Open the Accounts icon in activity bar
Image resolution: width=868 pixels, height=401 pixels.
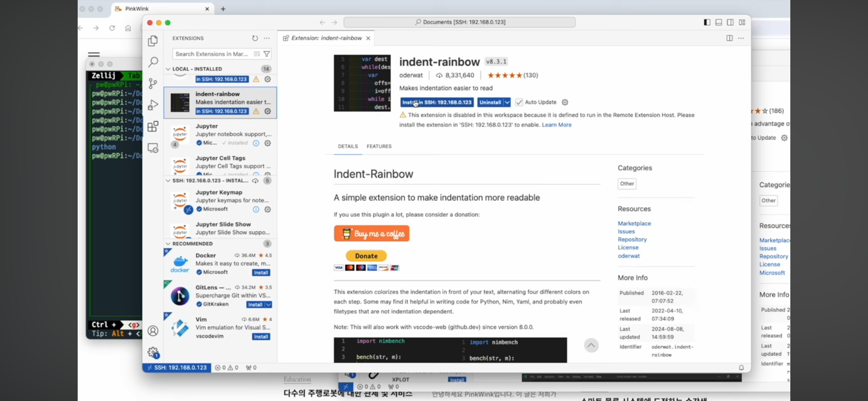tap(153, 331)
